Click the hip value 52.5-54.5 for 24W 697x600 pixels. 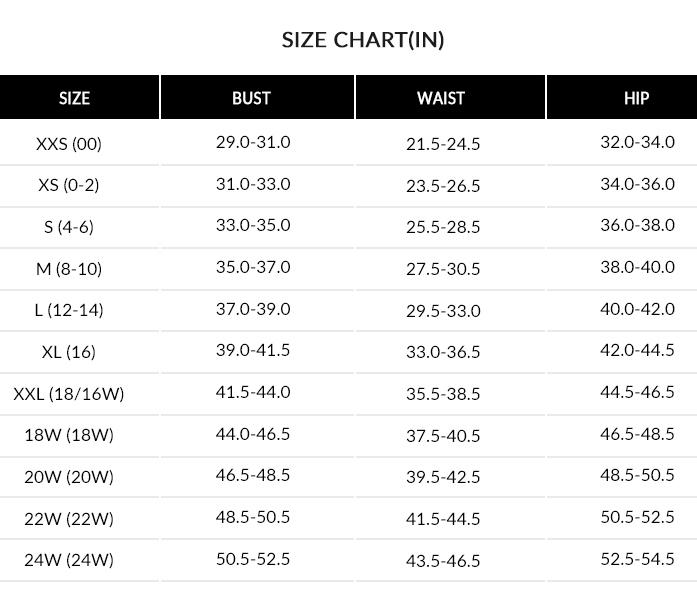637,558
